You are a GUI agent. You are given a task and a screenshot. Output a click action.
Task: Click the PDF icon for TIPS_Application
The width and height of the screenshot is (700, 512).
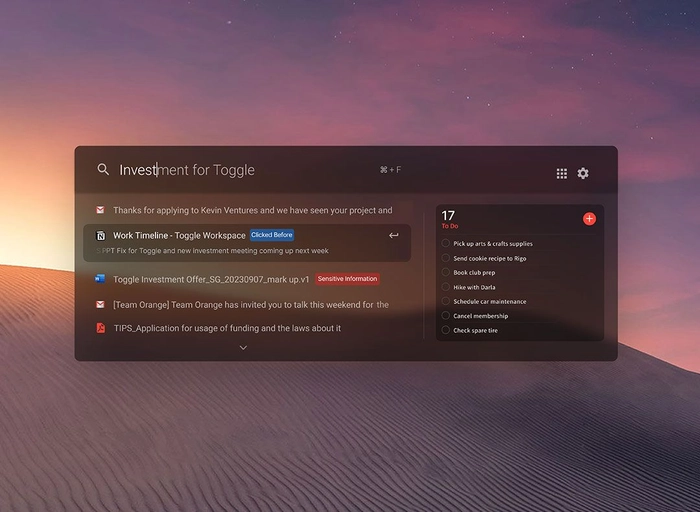pos(100,328)
